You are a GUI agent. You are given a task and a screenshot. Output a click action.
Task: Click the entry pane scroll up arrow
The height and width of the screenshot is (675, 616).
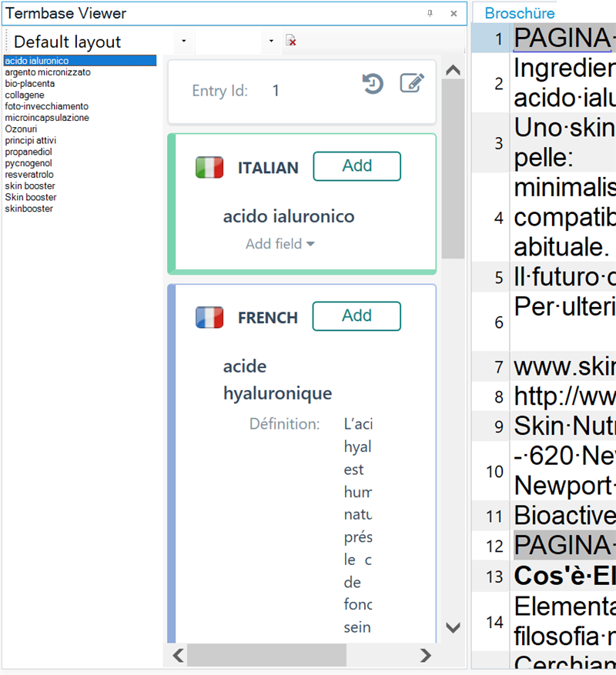click(453, 70)
